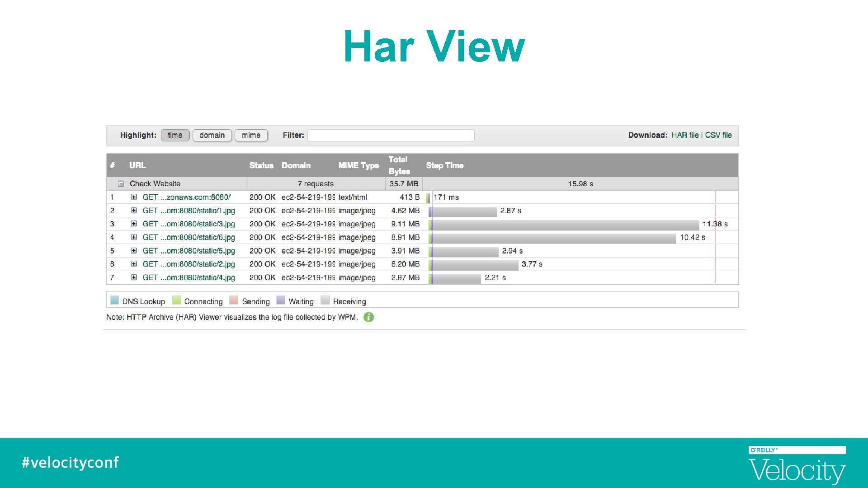Click the Filter text field
The width and height of the screenshot is (868, 488).
tap(391, 135)
